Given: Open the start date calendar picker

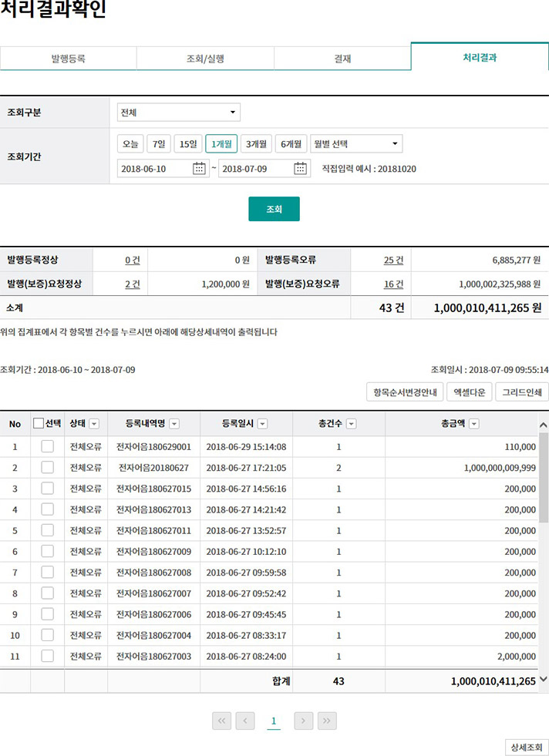Looking at the screenshot, I should click(199, 169).
